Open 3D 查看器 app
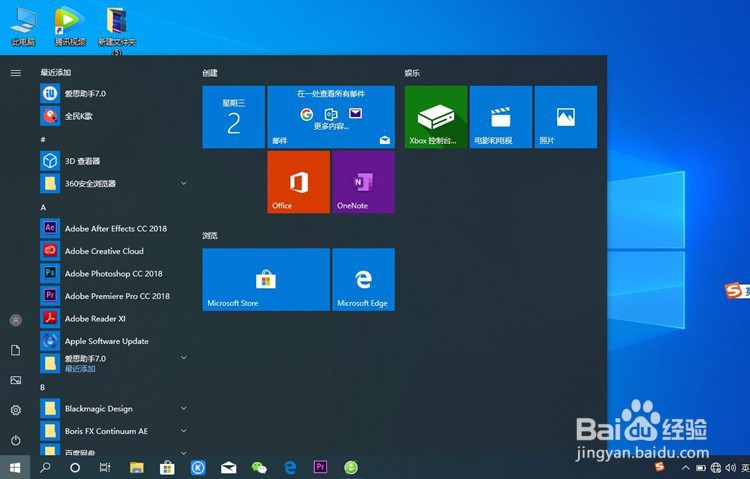This screenshot has width=750, height=479. 113,161
